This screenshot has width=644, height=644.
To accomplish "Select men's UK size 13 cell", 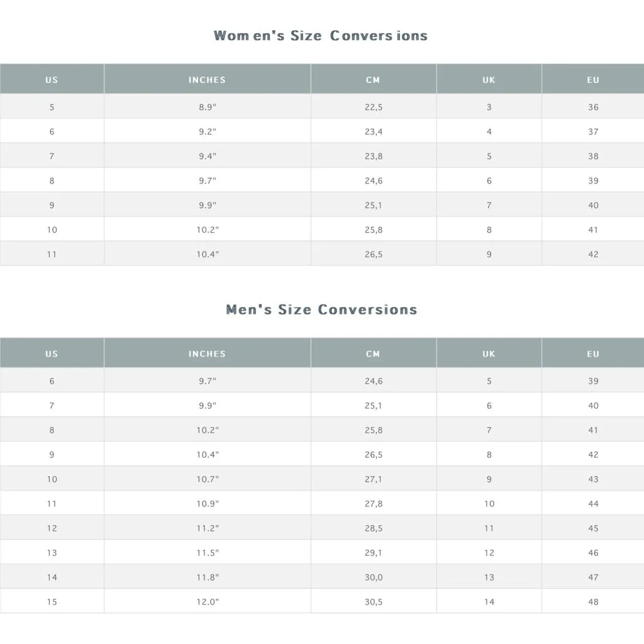I will click(489, 577).
